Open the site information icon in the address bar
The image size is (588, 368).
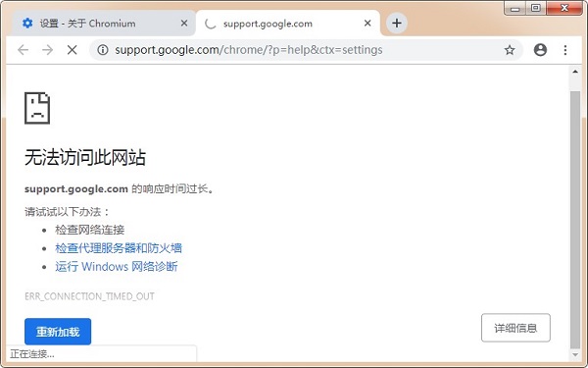point(103,50)
